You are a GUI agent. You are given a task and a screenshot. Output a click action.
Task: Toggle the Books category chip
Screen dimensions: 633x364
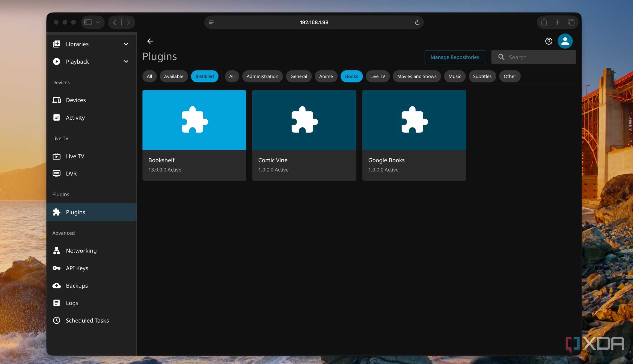352,76
